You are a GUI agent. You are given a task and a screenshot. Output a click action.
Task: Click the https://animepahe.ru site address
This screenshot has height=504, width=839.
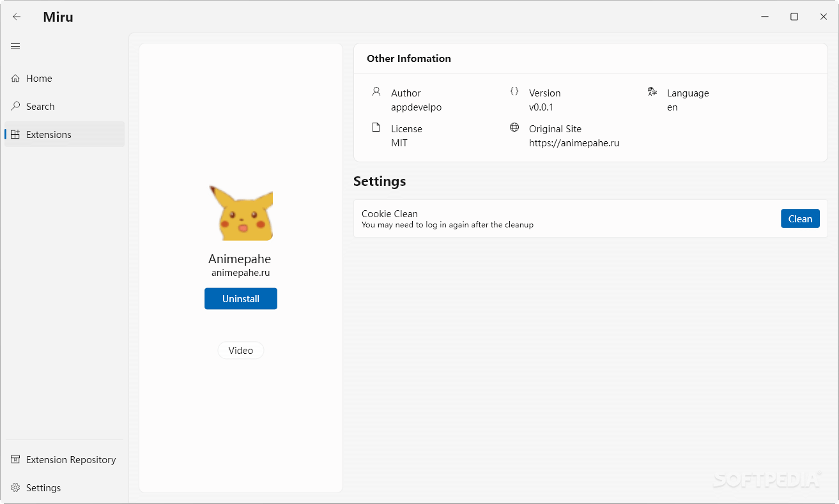pos(574,143)
